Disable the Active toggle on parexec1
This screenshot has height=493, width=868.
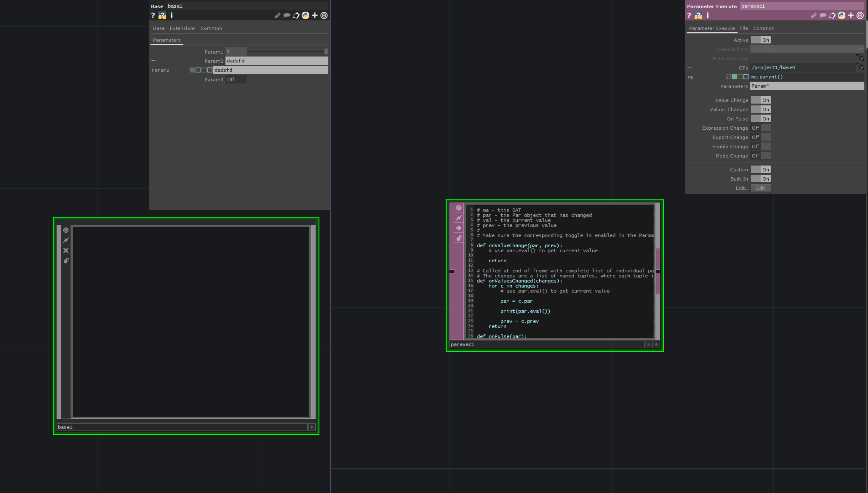(x=761, y=40)
